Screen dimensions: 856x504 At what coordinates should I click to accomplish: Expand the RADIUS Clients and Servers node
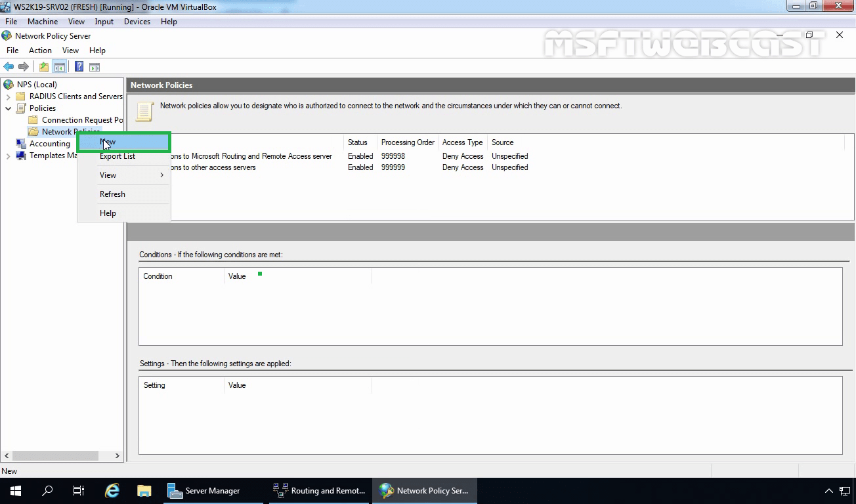pos(9,96)
